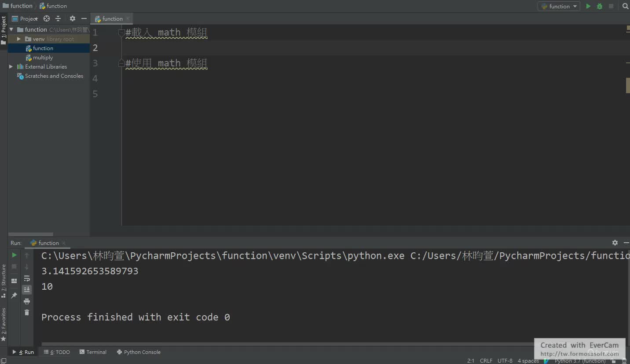
Task: Place cursor on editor line 4
Action: (374, 79)
